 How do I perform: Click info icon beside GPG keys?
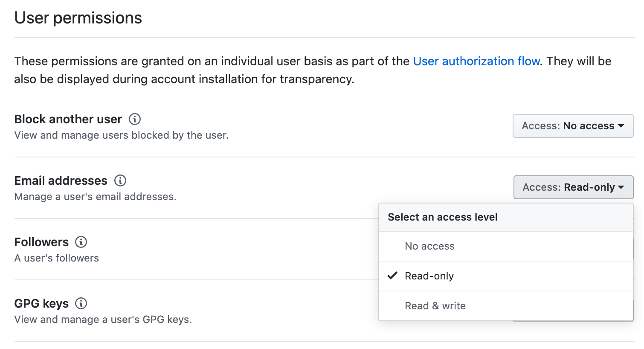(x=81, y=303)
